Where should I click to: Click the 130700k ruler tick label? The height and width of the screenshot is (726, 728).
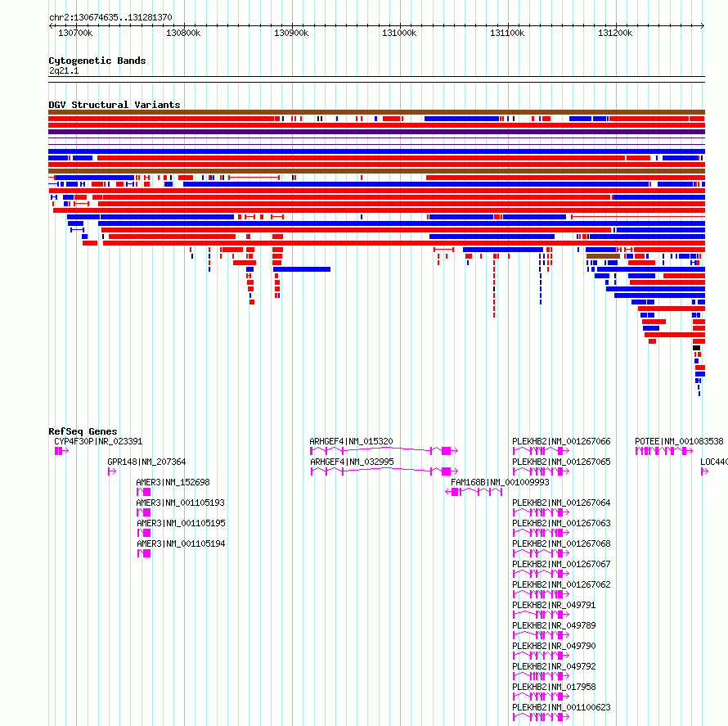coord(75,33)
